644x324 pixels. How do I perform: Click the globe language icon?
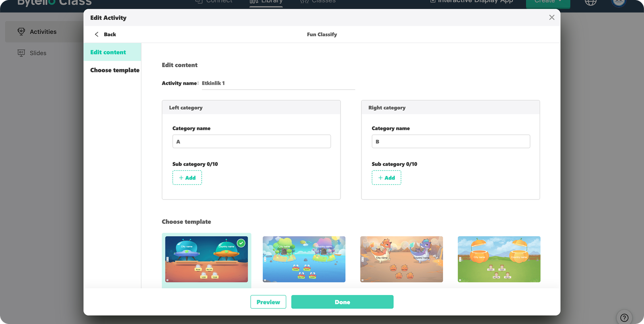click(x=590, y=2)
